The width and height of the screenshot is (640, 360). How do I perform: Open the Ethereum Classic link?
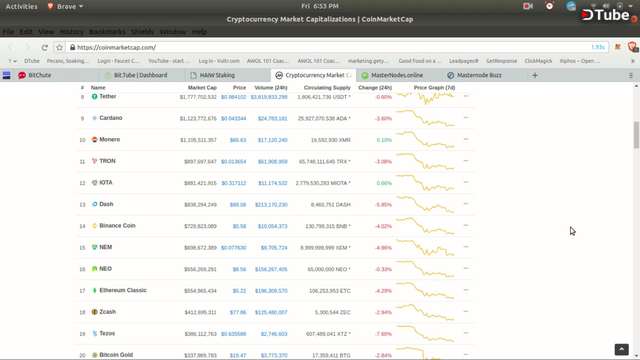pyautogui.click(x=123, y=290)
